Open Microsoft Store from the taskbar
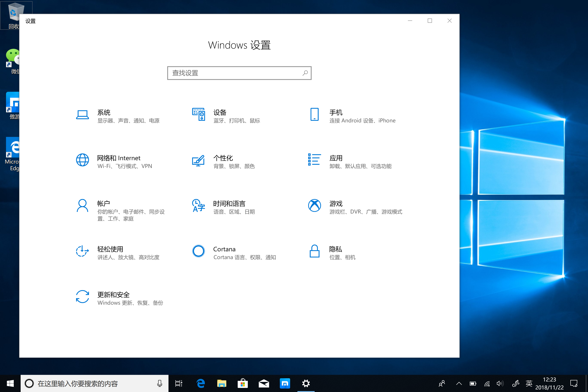The height and width of the screenshot is (392, 588). point(242,383)
